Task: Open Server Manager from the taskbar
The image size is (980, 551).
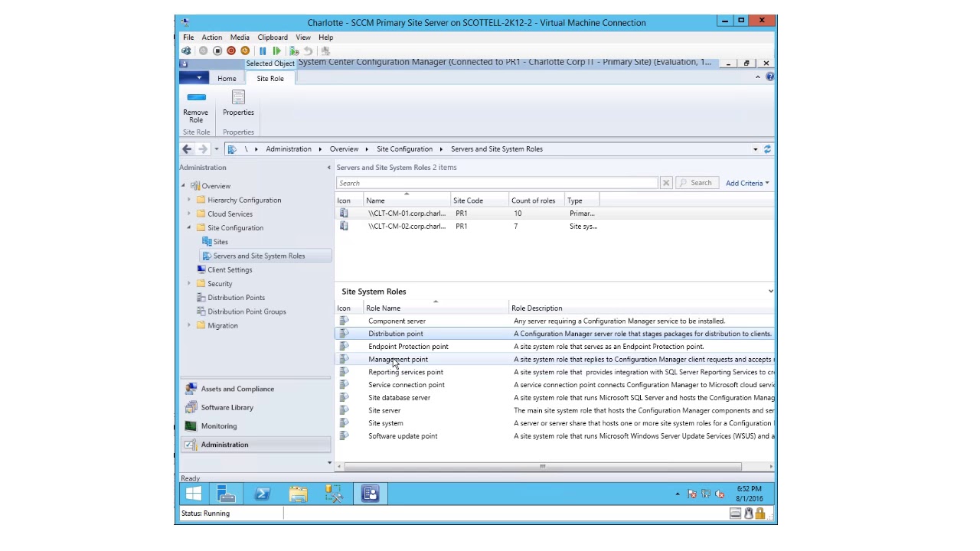Action: 226,494
